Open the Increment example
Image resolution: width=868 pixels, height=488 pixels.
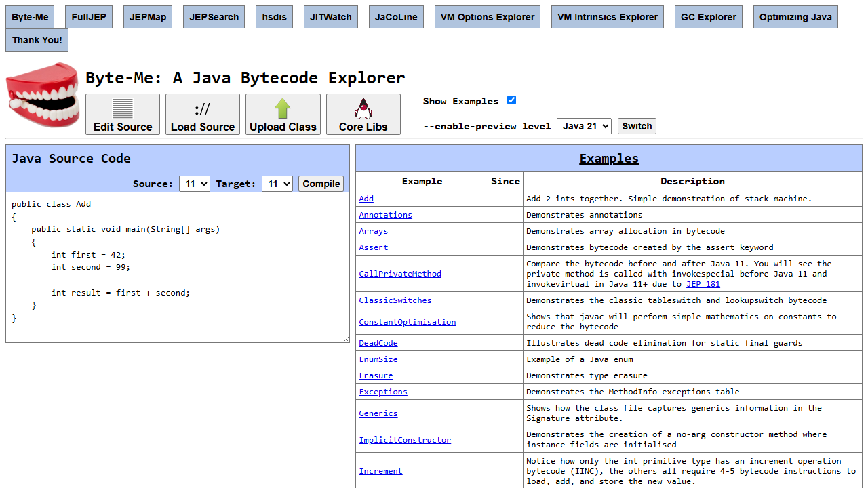click(x=380, y=471)
